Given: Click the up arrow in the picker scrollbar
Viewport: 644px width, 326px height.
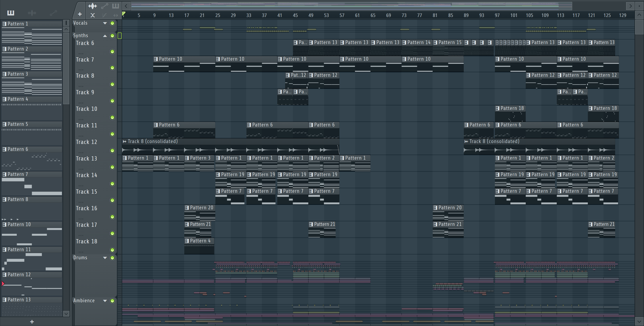Looking at the screenshot, I should click(66, 29).
